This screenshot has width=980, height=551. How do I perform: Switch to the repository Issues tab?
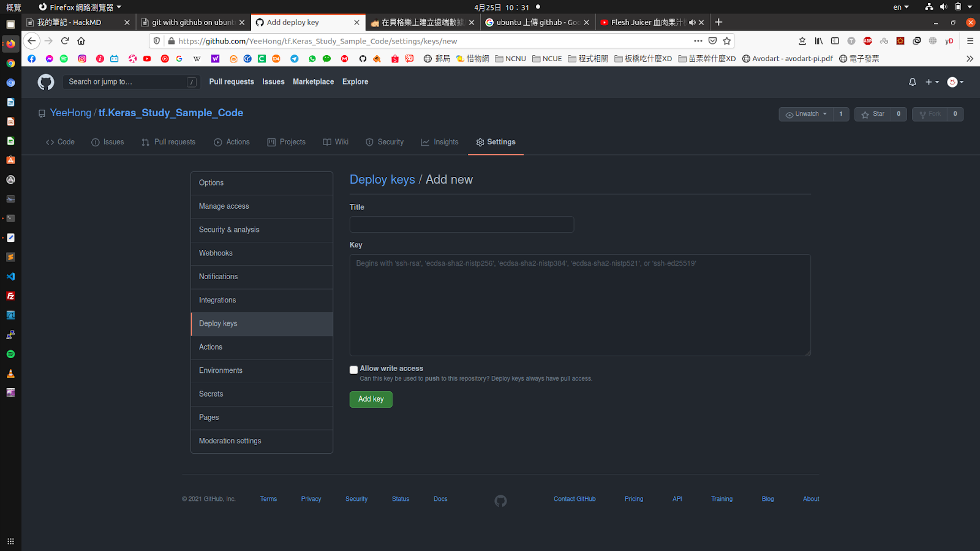point(108,142)
